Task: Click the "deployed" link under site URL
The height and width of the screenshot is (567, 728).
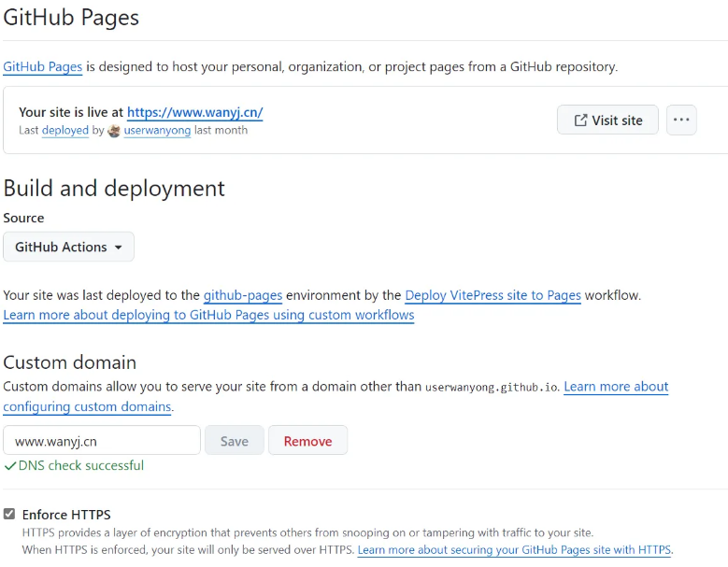Action: [65, 131]
